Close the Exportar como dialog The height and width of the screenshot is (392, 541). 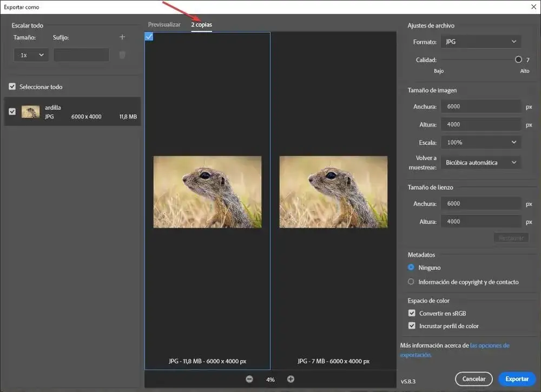click(533, 7)
